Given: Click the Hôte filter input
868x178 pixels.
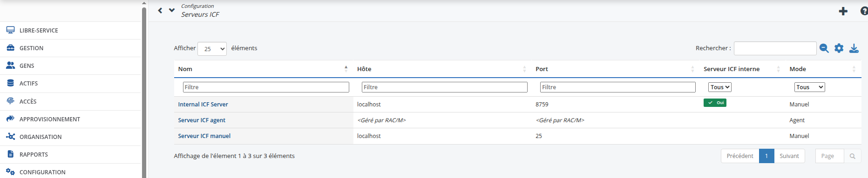Looking at the screenshot, I should 445,87.
